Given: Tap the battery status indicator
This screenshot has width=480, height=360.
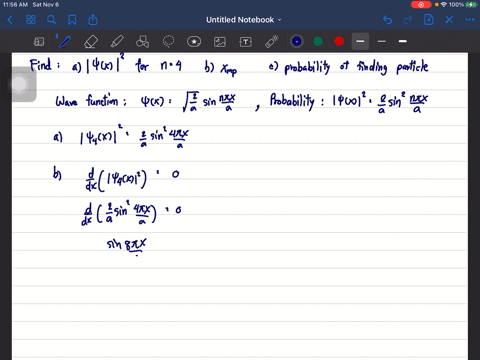Looking at the screenshot, I should click(471, 5).
